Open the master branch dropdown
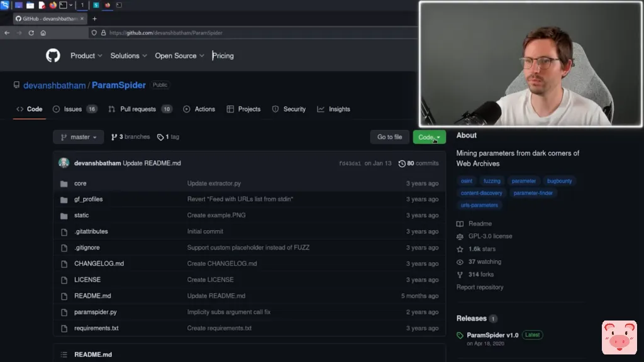This screenshot has width=644, height=362. pyautogui.click(x=79, y=137)
